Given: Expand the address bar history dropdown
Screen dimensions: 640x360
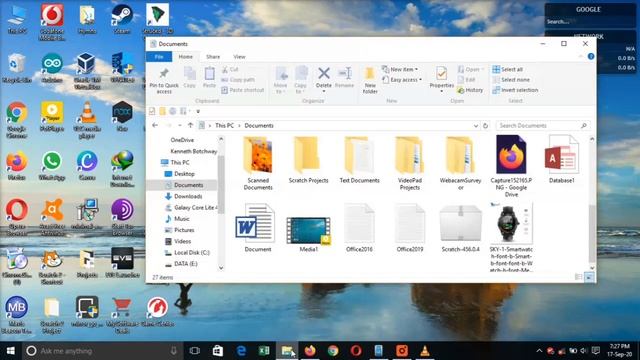Looking at the screenshot, I should click(x=476, y=126).
